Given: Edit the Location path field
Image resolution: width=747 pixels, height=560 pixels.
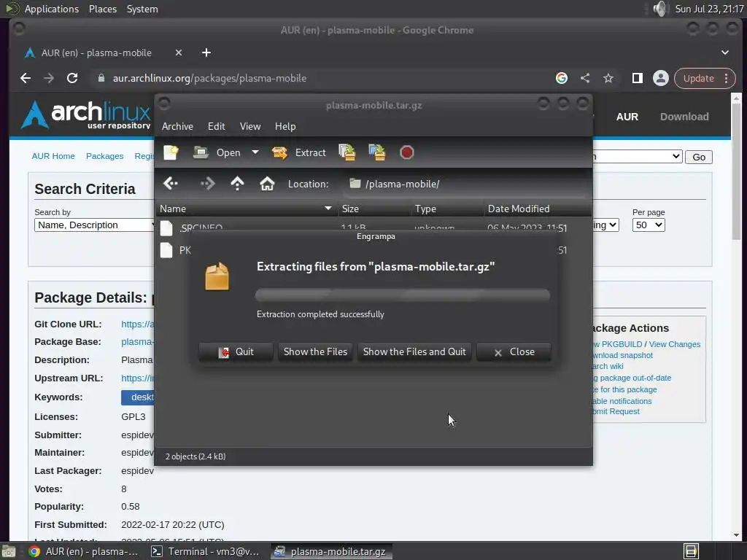Looking at the screenshot, I should pos(465,184).
